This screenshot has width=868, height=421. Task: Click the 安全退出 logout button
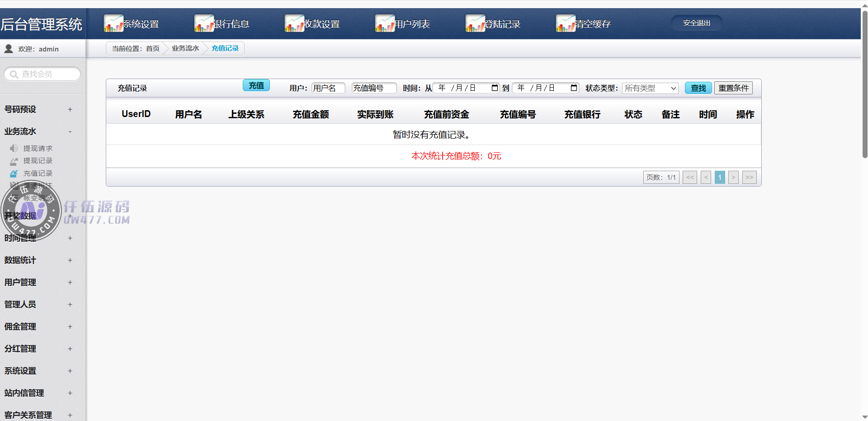tap(696, 23)
